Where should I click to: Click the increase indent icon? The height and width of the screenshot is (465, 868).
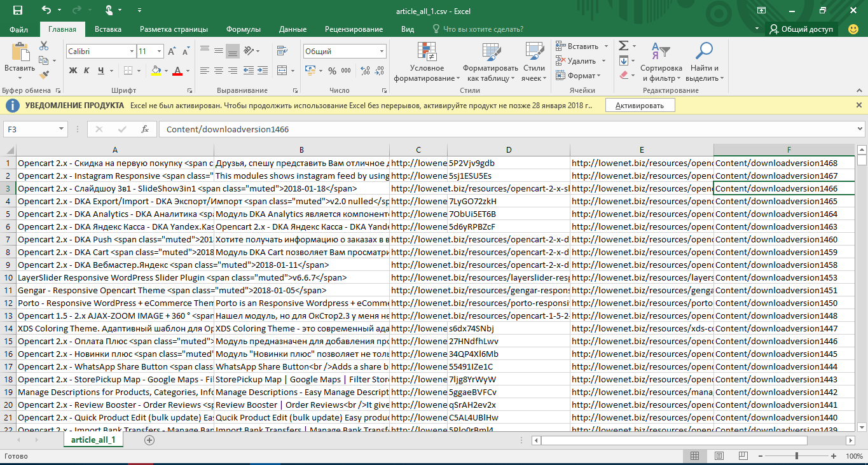coord(263,70)
